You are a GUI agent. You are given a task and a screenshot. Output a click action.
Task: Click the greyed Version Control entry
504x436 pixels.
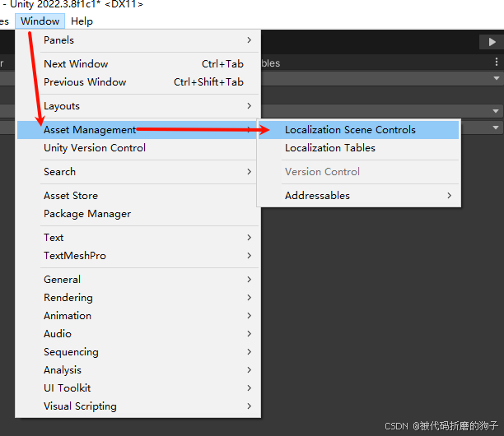(x=359, y=172)
